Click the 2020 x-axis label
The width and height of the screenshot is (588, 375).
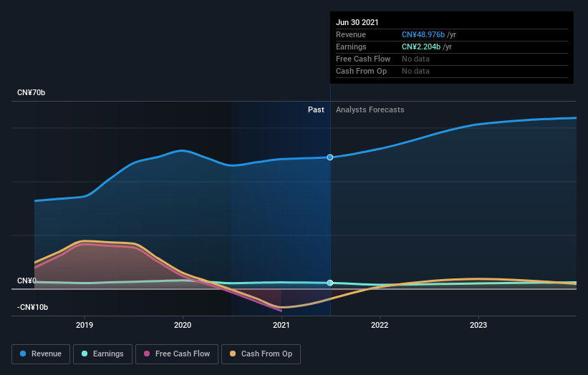(183, 325)
